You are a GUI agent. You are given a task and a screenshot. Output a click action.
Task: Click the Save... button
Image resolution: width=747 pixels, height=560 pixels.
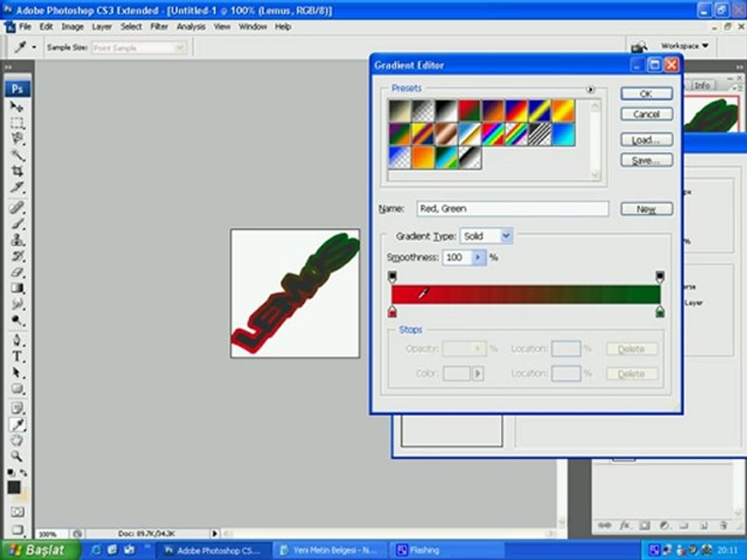coord(647,160)
